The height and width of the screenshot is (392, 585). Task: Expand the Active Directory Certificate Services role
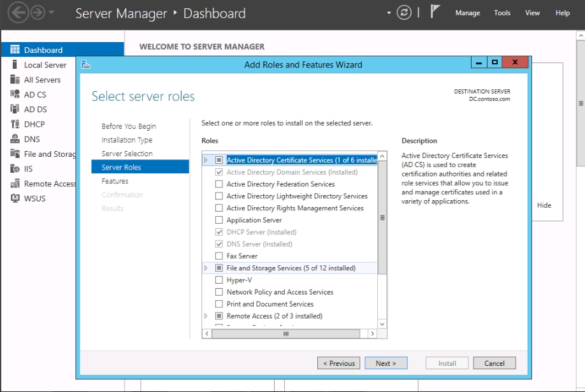(x=206, y=160)
